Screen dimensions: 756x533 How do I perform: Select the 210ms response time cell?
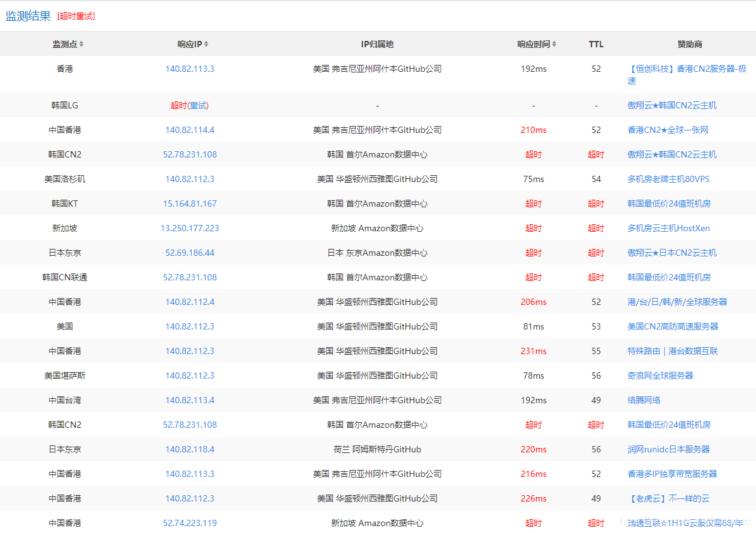(533, 130)
